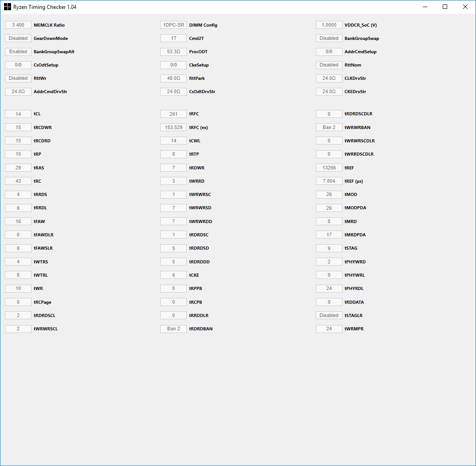This screenshot has width=476, height=466.
Task: Close the Ryzen Timing Checker window
Action: pos(465,7)
